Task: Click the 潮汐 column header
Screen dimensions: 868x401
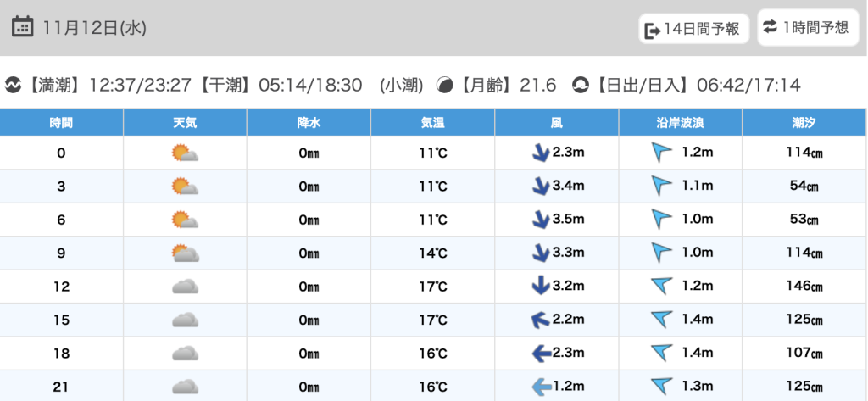Action: (x=804, y=123)
